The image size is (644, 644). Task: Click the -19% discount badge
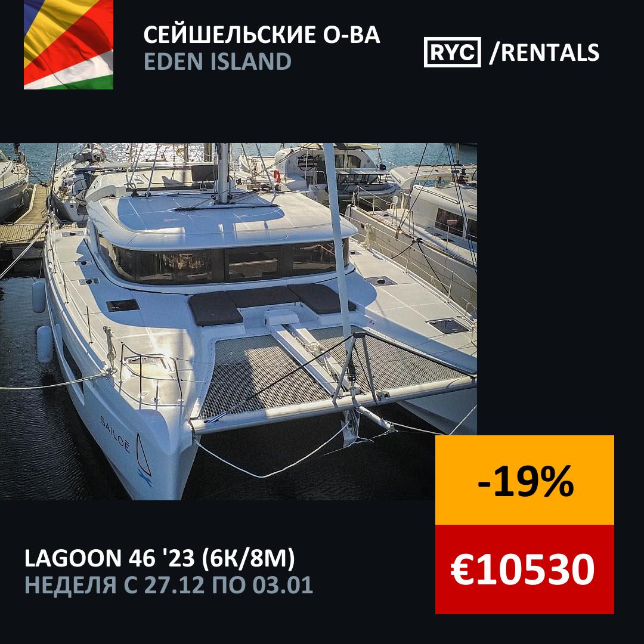525,480
